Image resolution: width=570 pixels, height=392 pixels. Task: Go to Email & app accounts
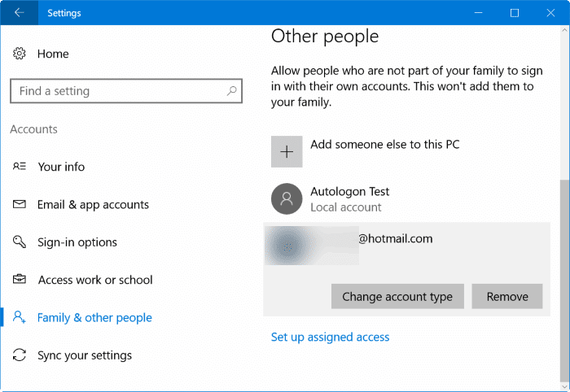tap(93, 205)
